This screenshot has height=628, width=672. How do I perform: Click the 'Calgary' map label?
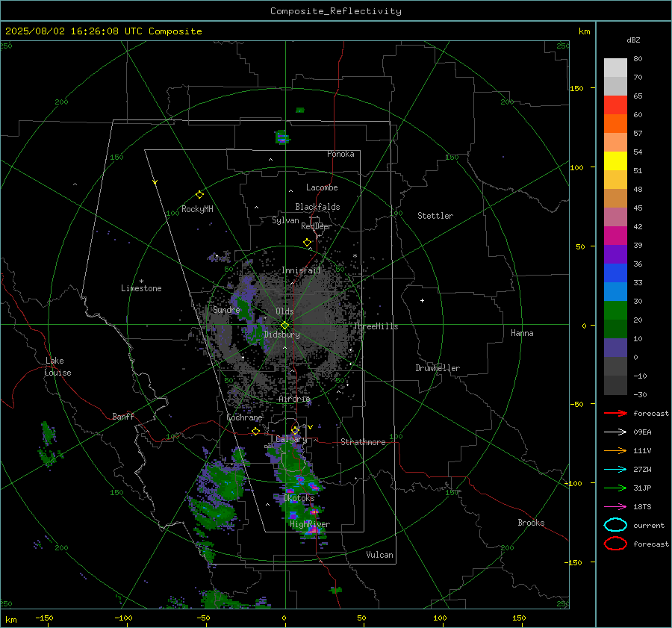291,439
